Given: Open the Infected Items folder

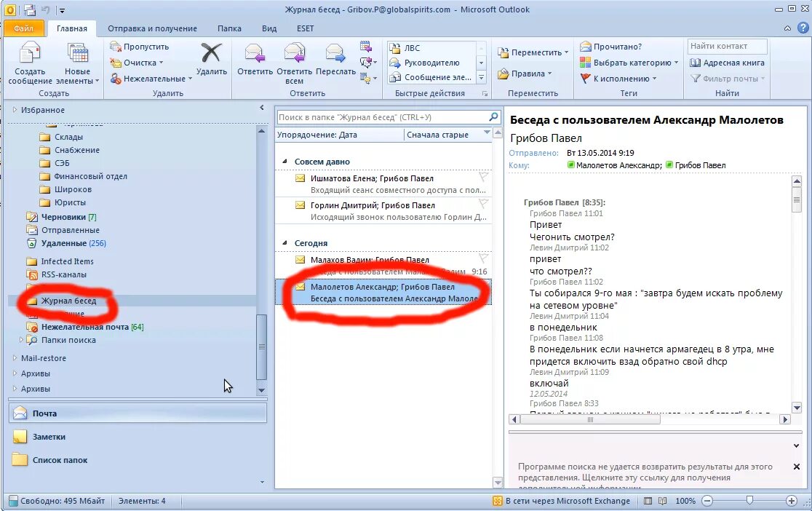Looking at the screenshot, I should [68, 262].
